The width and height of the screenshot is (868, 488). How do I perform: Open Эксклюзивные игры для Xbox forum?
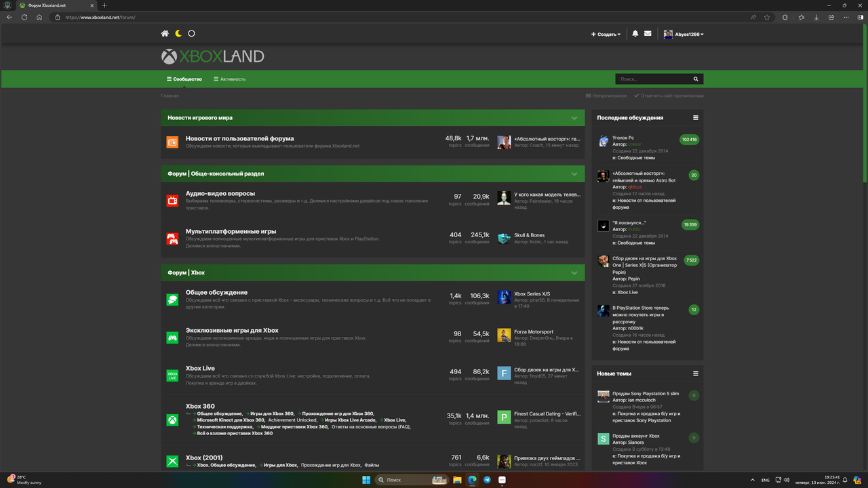tap(232, 330)
